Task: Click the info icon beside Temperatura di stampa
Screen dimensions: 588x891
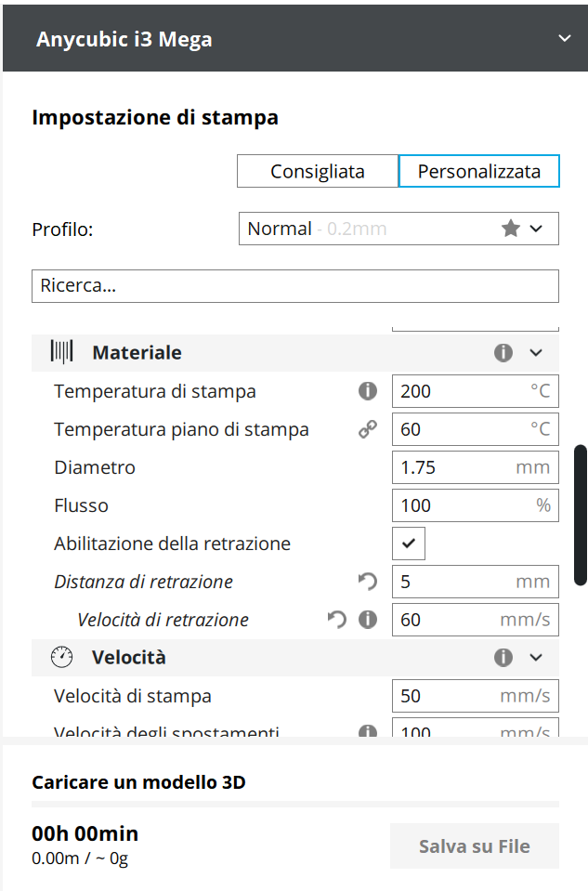Action: 368,391
